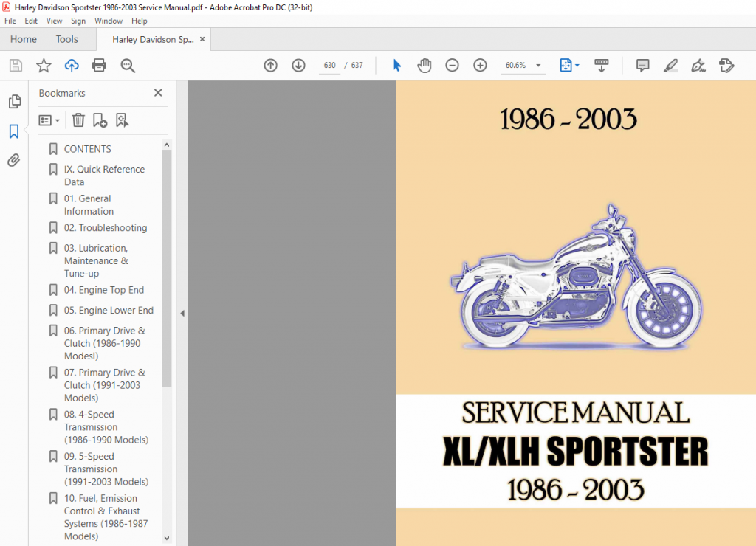Open the CONTENTS bookmark
756x546 pixels.
[x=88, y=149]
